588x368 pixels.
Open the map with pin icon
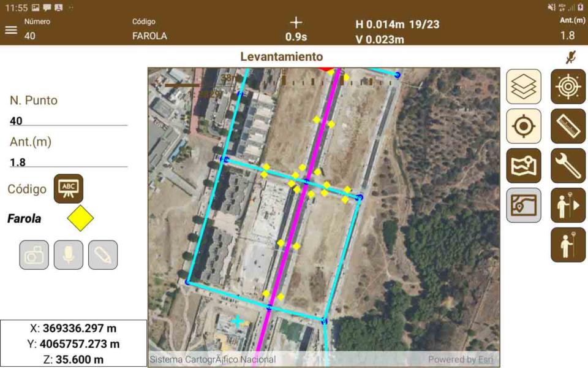pos(524,166)
